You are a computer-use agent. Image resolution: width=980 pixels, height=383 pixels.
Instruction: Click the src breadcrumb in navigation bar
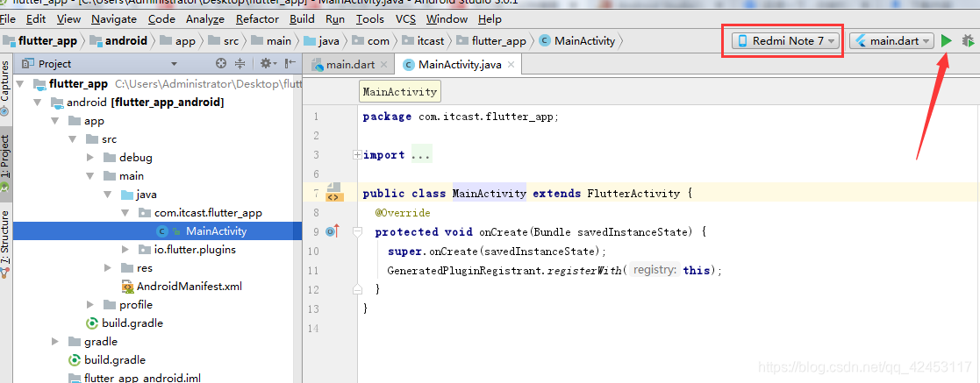(224, 41)
